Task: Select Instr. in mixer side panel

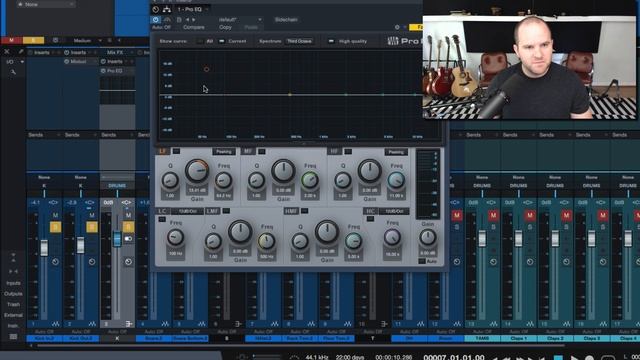Action: coord(13,326)
